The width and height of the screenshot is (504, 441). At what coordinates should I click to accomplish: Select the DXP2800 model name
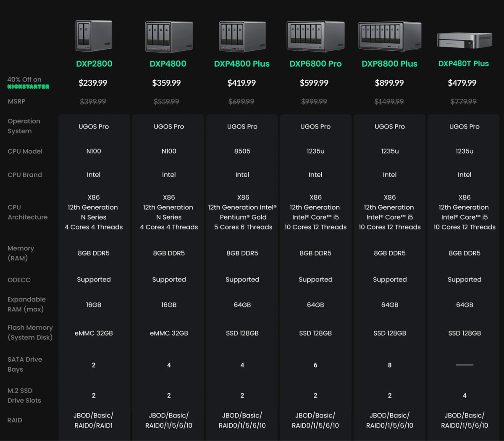(x=94, y=64)
